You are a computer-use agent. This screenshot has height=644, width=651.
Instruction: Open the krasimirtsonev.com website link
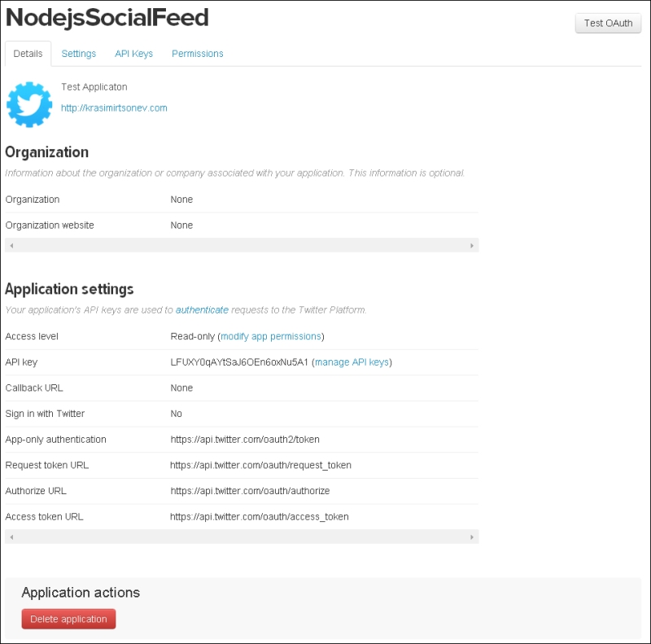[x=114, y=108]
